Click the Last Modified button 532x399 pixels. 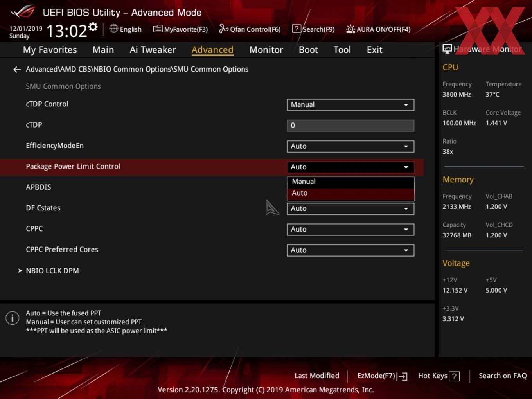(316, 376)
